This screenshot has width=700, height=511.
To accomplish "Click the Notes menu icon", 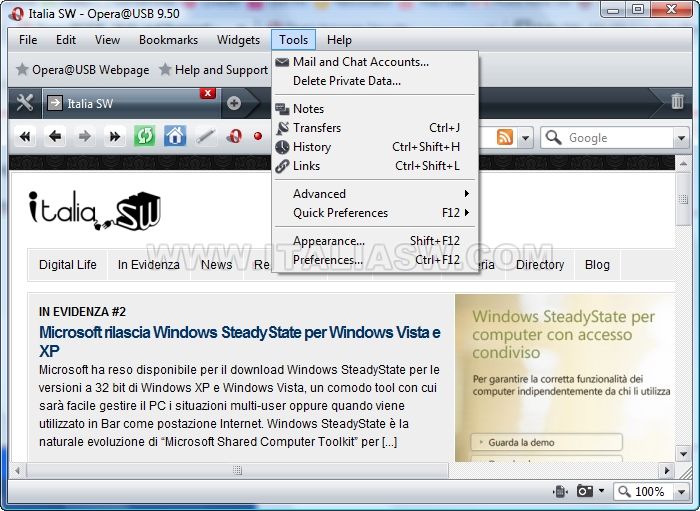I will (282, 109).
